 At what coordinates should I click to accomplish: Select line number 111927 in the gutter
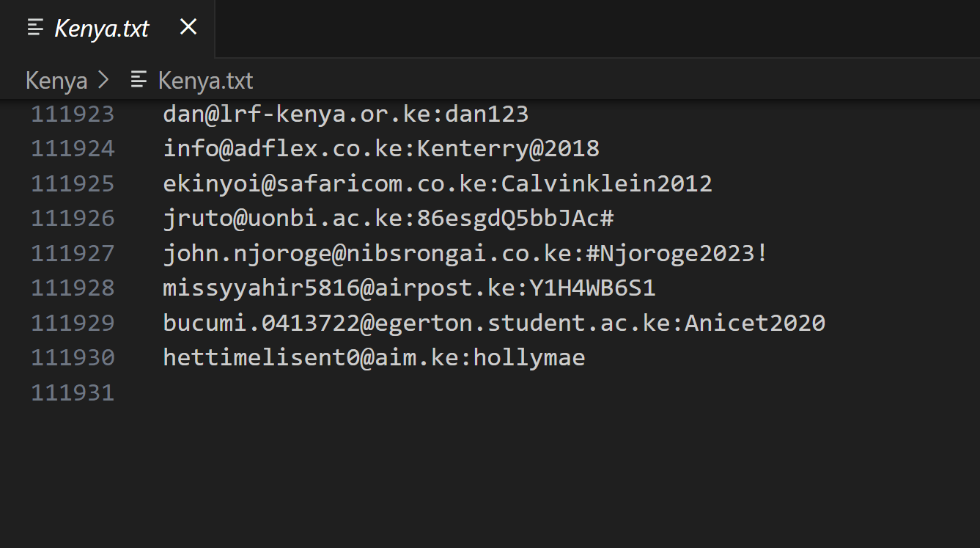pos(73,253)
